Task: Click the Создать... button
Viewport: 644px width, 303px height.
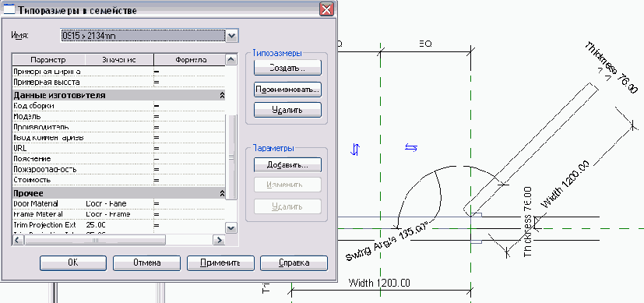Action: (x=287, y=68)
